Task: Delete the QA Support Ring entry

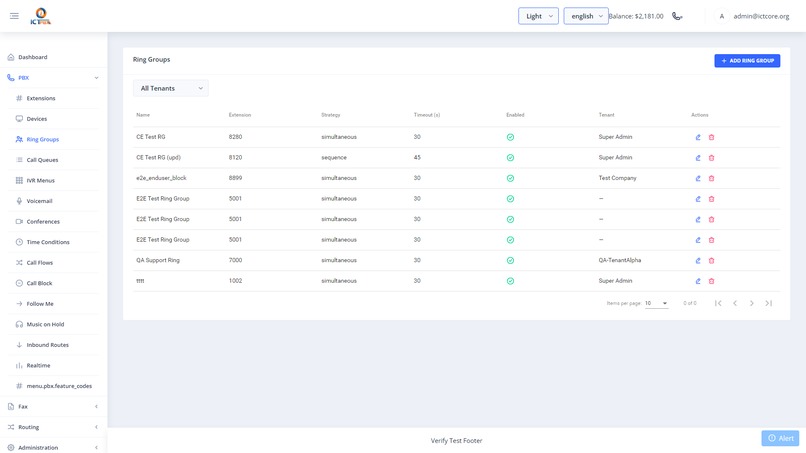Action: (x=711, y=261)
